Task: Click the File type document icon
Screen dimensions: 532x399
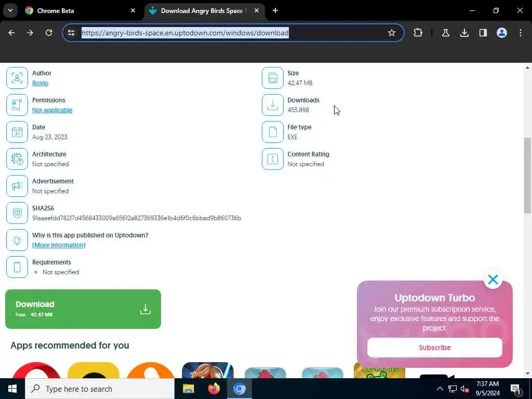Action: (x=272, y=132)
